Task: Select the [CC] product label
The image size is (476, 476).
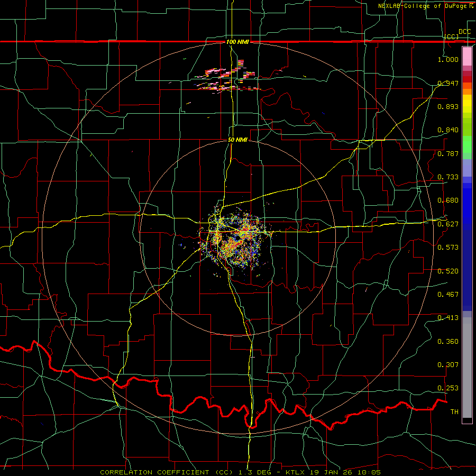Action: tap(452, 36)
